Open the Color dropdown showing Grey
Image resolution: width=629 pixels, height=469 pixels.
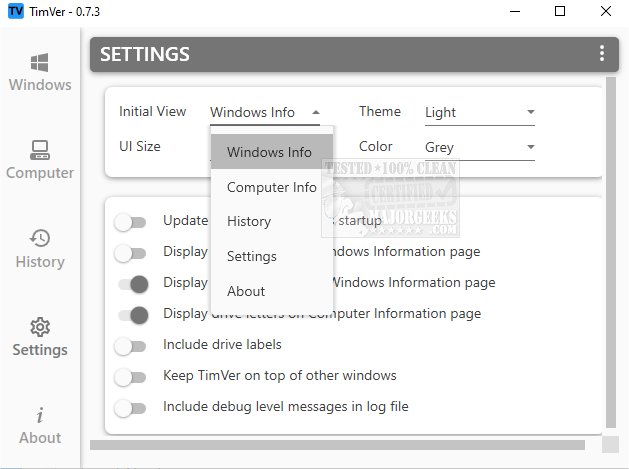[x=479, y=148]
